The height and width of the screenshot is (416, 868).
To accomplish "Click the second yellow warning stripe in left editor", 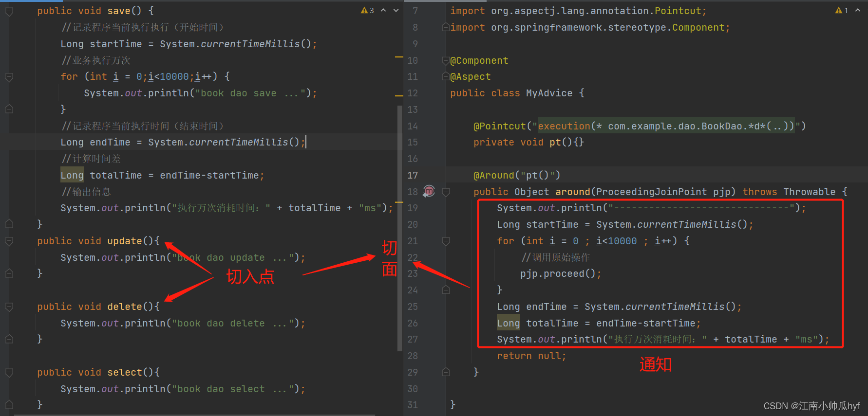I will pyautogui.click(x=399, y=95).
